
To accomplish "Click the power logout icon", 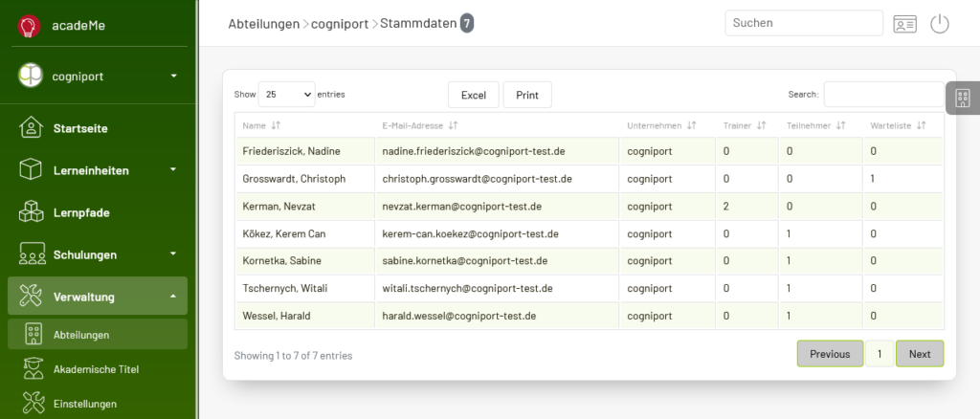I will [x=940, y=24].
